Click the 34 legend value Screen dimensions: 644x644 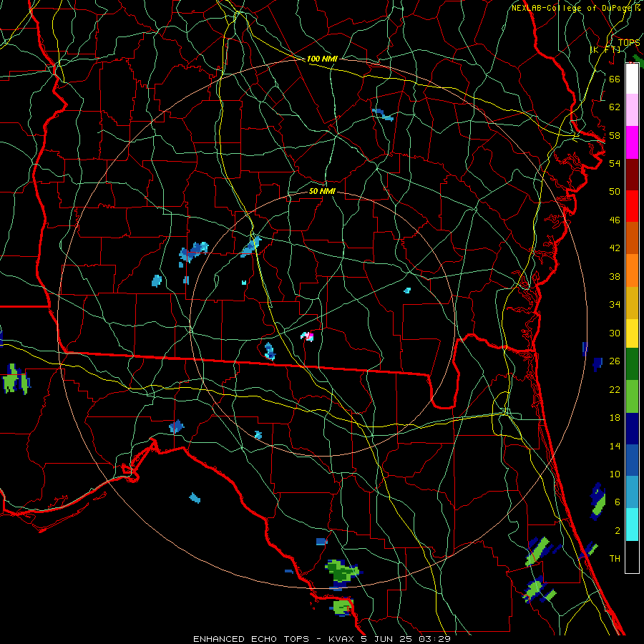(x=615, y=305)
